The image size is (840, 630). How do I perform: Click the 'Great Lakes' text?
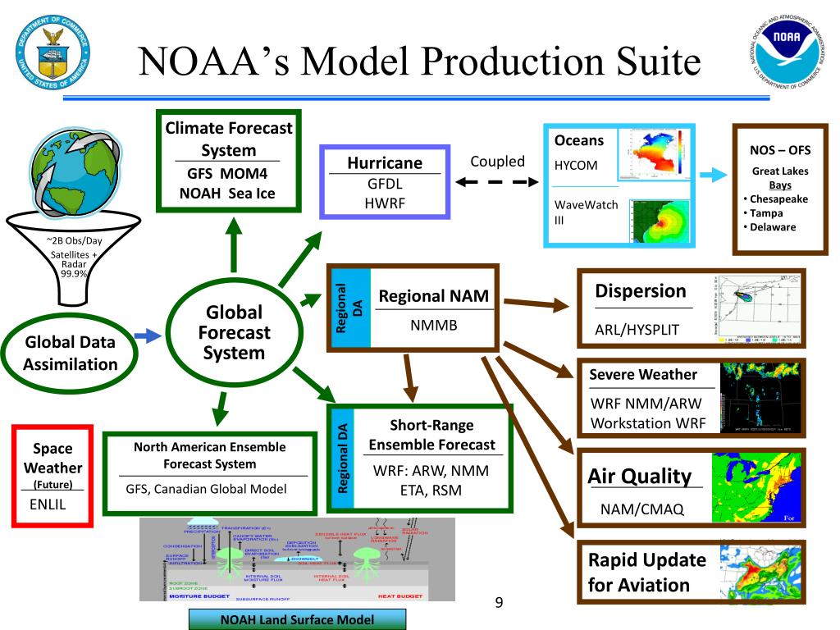780,171
